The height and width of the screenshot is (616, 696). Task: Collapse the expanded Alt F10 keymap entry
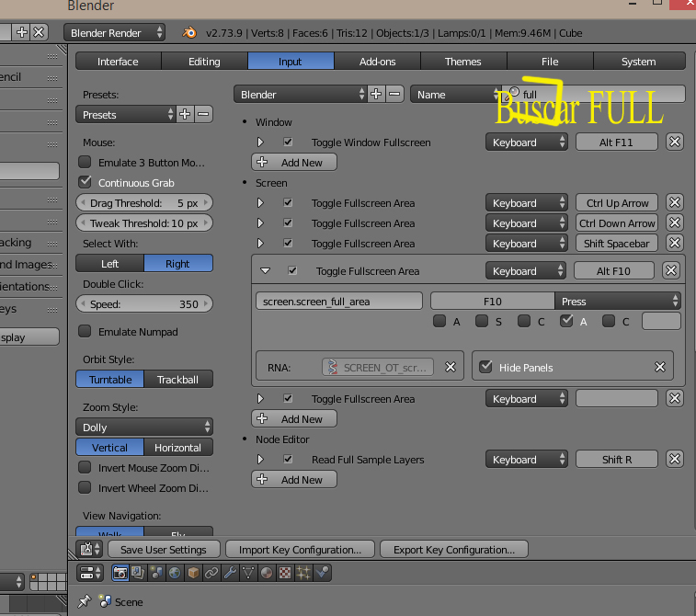pyautogui.click(x=265, y=271)
